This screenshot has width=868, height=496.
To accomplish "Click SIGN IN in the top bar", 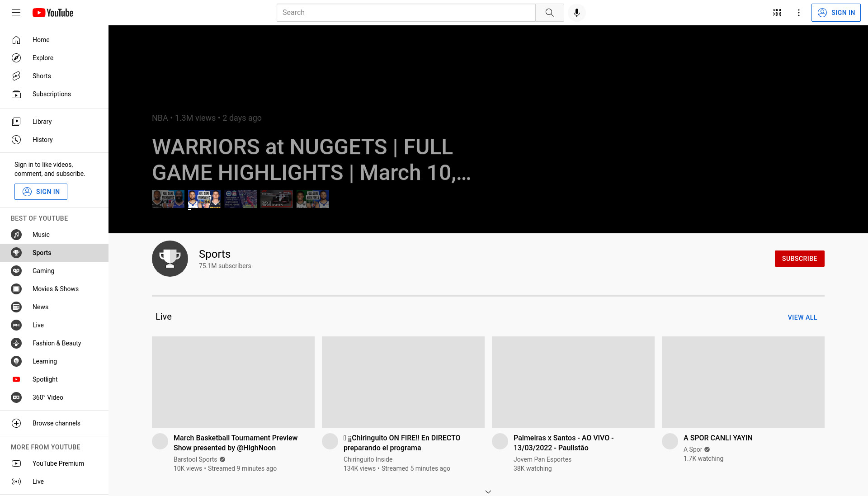I will (x=836, y=13).
